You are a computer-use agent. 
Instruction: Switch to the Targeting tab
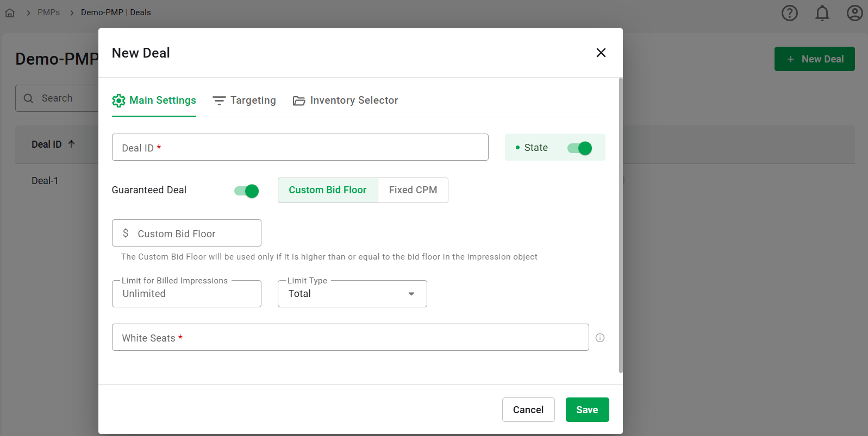244,100
